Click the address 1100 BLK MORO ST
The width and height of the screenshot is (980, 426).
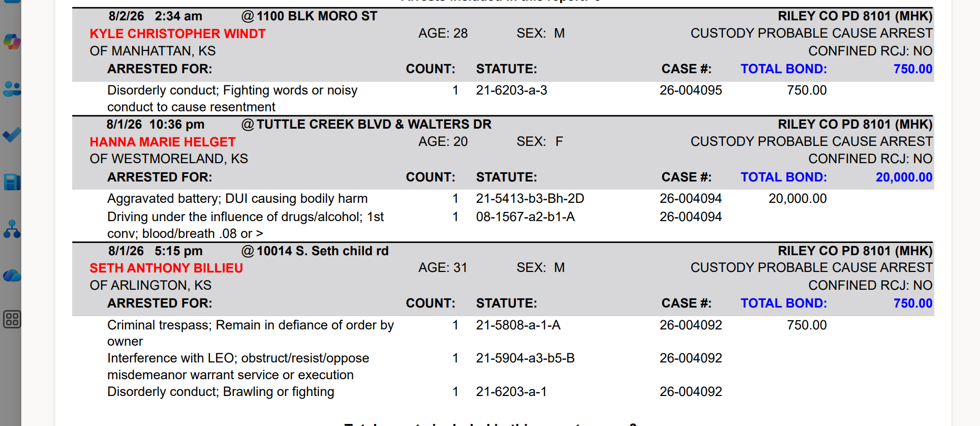[317, 16]
